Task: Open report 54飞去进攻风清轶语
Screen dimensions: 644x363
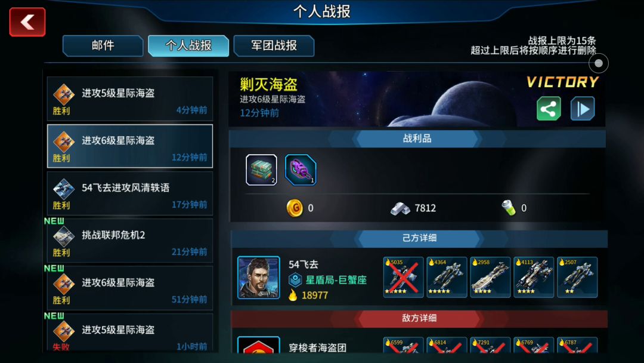Action: [130, 193]
